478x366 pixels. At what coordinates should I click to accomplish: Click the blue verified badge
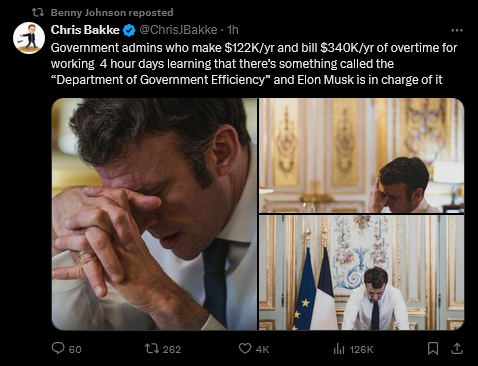pos(129,30)
